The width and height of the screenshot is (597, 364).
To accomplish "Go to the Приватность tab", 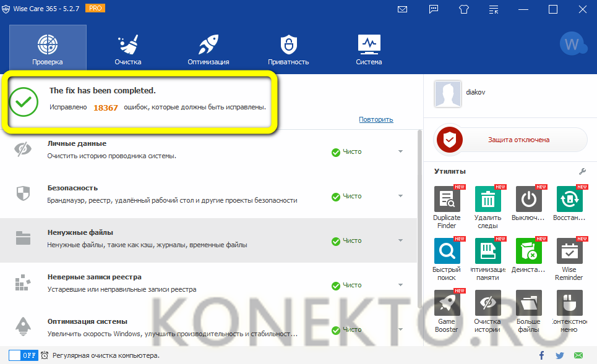I will pos(288,49).
